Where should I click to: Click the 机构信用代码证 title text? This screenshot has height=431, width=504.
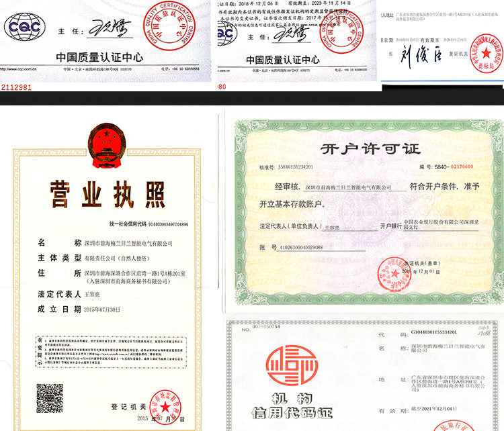[x=292, y=406]
